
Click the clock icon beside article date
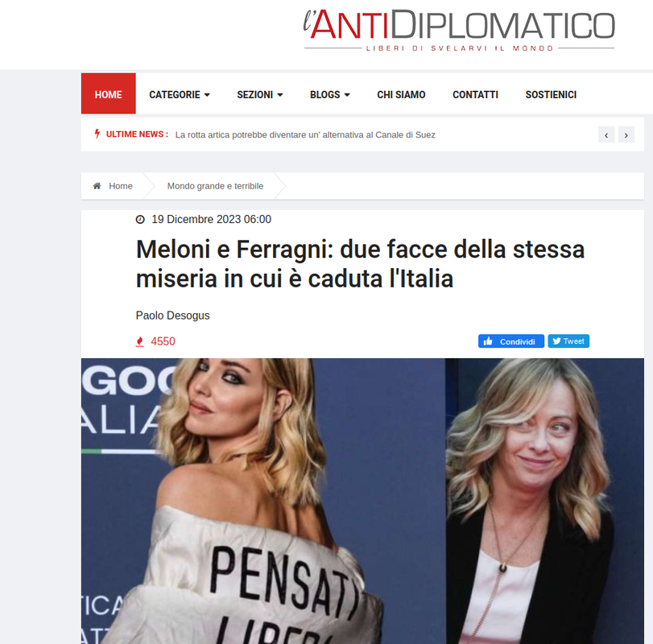(x=140, y=220)
